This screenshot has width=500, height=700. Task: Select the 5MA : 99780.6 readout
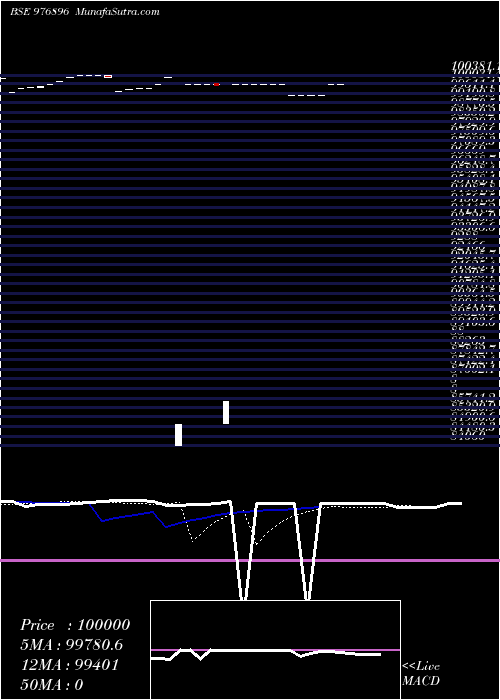click(71, 645)
